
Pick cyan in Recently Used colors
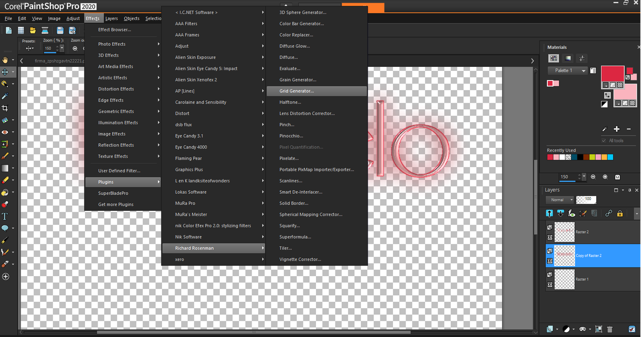tap(610, 157)
